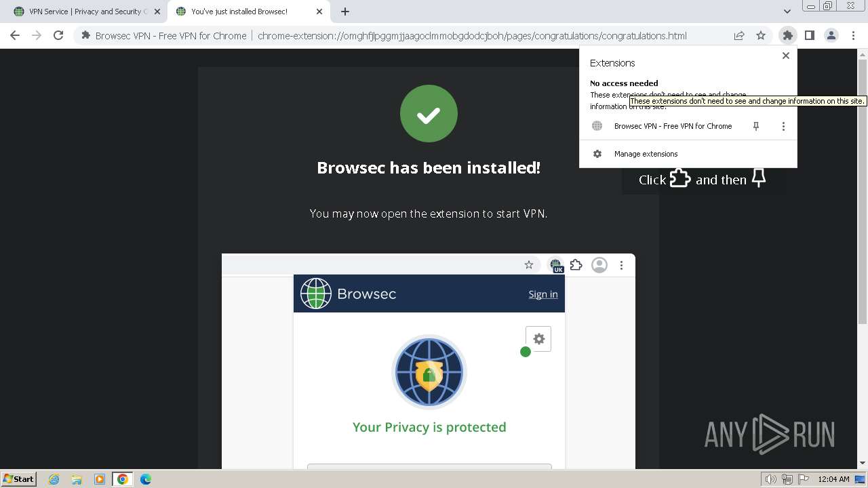Click the Chrome taskbar icon
The image size is (868, 488).
[x=123, y=479]
